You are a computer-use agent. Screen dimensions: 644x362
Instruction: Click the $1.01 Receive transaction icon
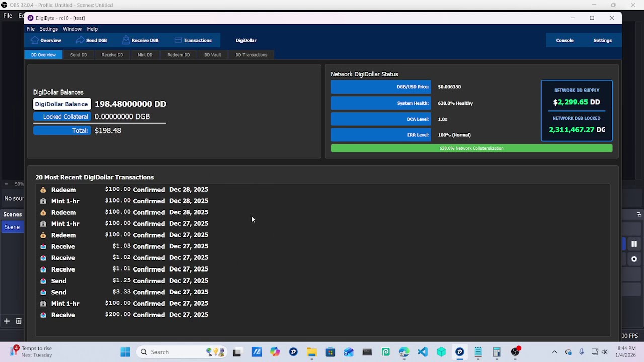43,269
